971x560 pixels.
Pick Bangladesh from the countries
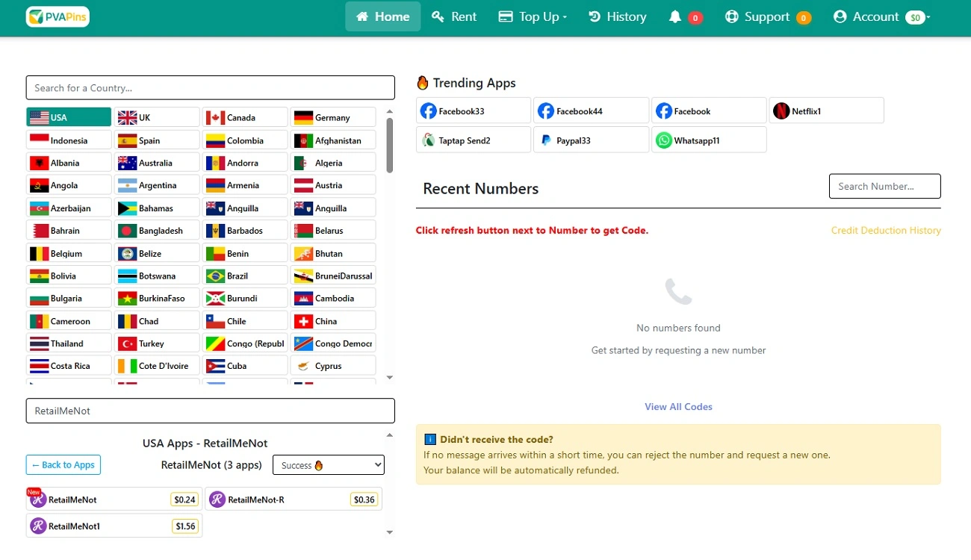pyautogui.click(x=157, y=231)
